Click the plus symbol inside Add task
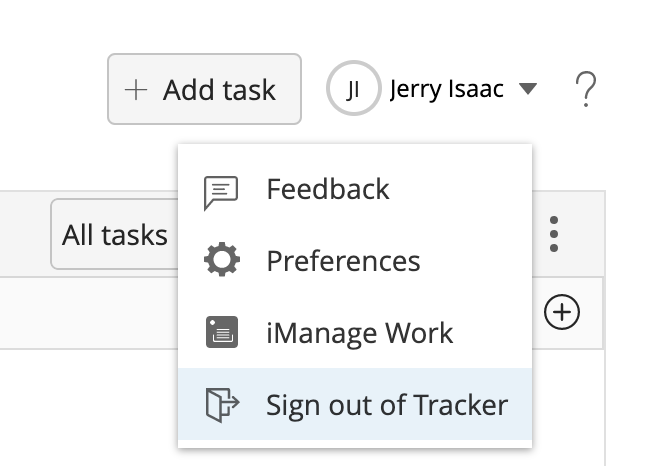 pos(136,90)
